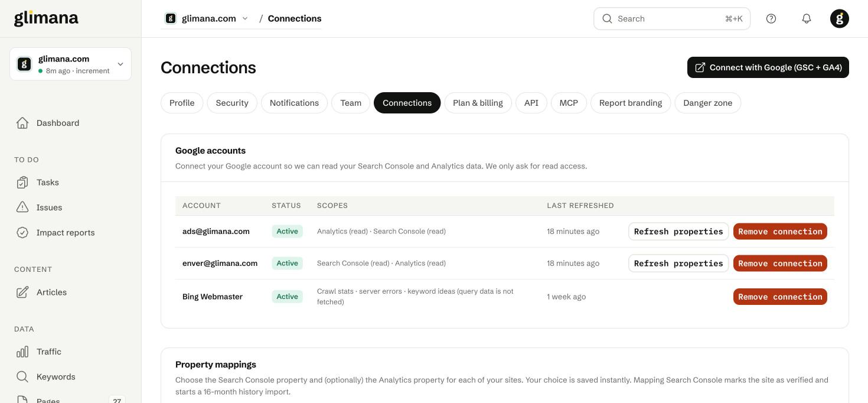The image size is (868, 403).
Task: Switch to the MCP tab
Action: click(569, 103)
